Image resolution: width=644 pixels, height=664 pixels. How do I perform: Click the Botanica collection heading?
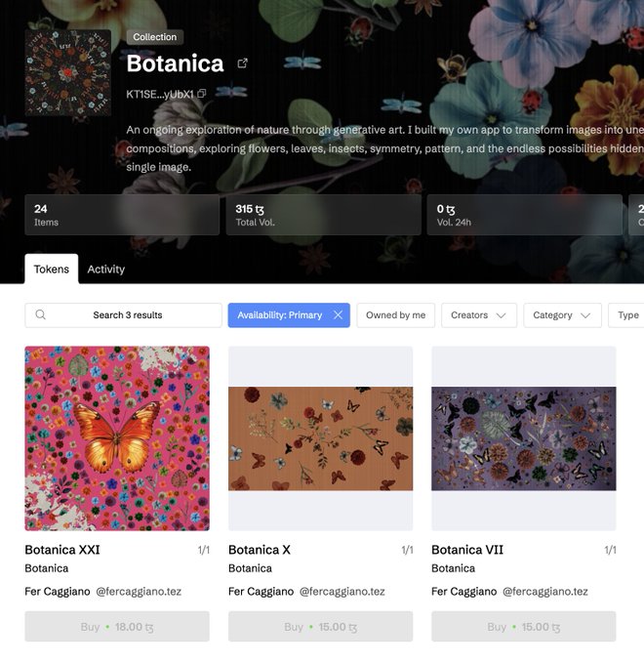coord(175,63)
